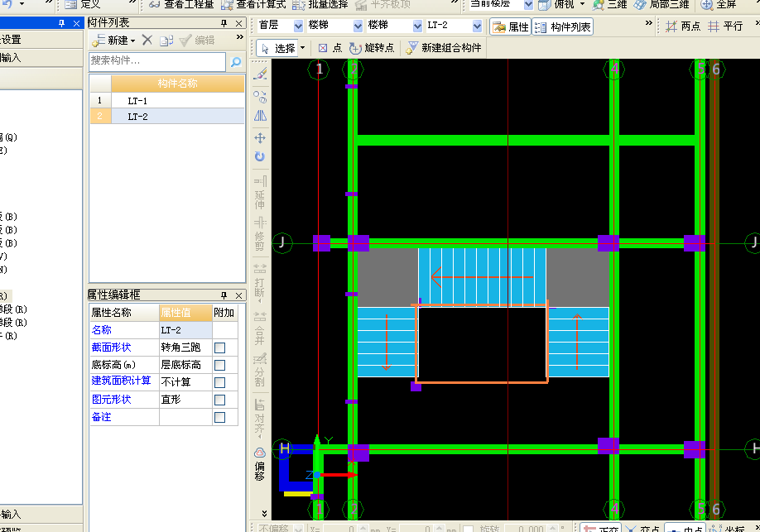Expand 构件列表 toolbar overflow chevron
The width and height of the screenshot is (760, 532).
[x=239, y=37]
